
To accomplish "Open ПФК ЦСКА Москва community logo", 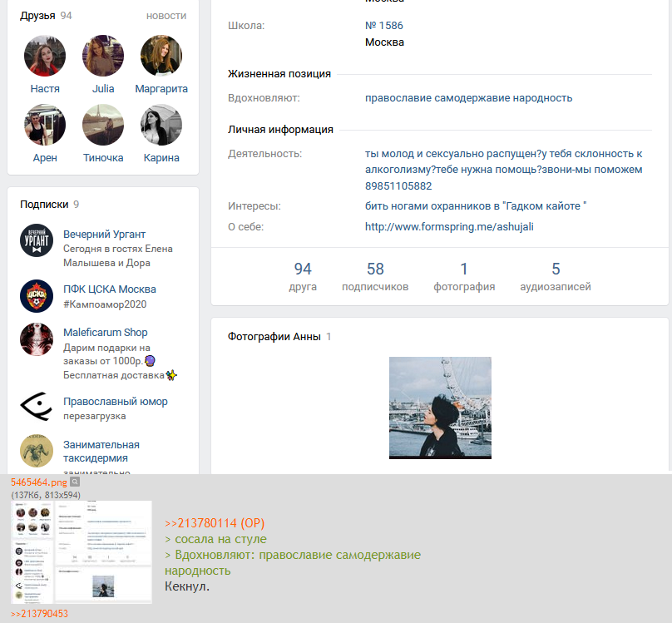I will click(x=37, y=296).
